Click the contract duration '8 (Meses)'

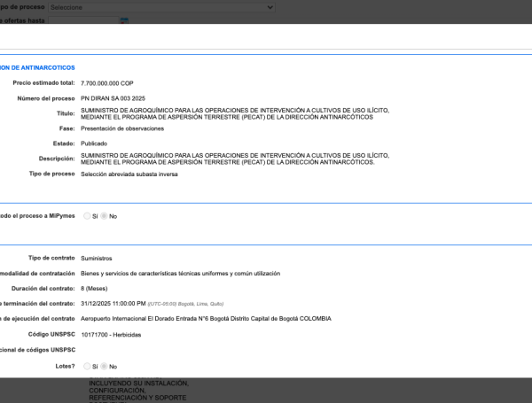97,289
